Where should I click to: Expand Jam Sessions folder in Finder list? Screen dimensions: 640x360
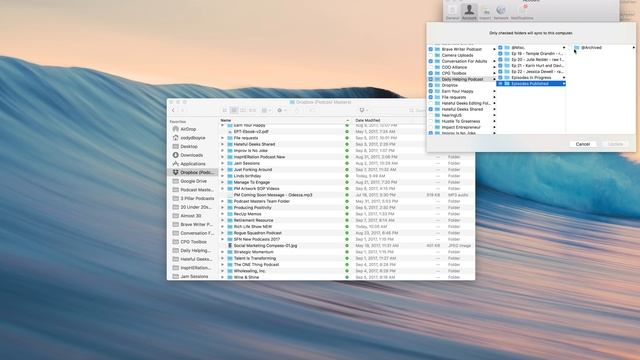[223, 163]
